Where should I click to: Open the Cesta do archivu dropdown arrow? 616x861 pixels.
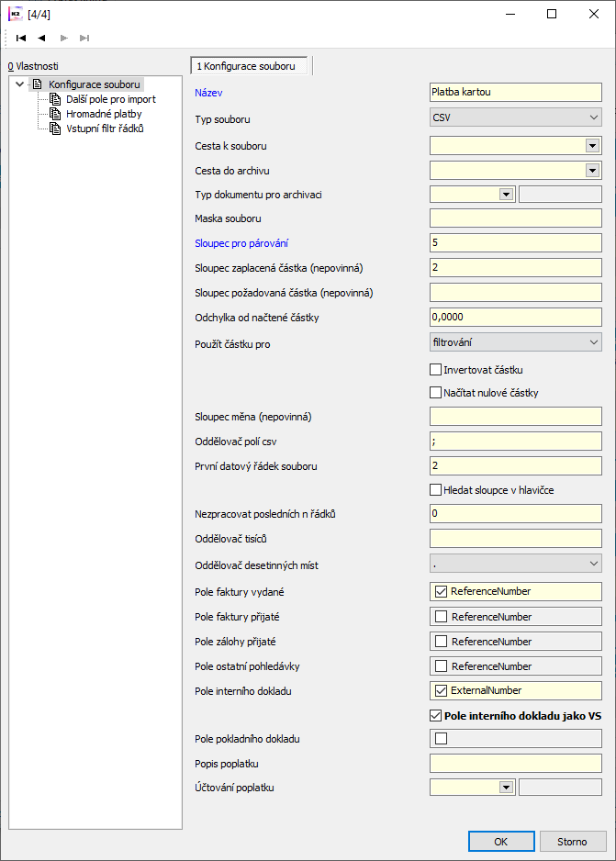click(592, 170)
